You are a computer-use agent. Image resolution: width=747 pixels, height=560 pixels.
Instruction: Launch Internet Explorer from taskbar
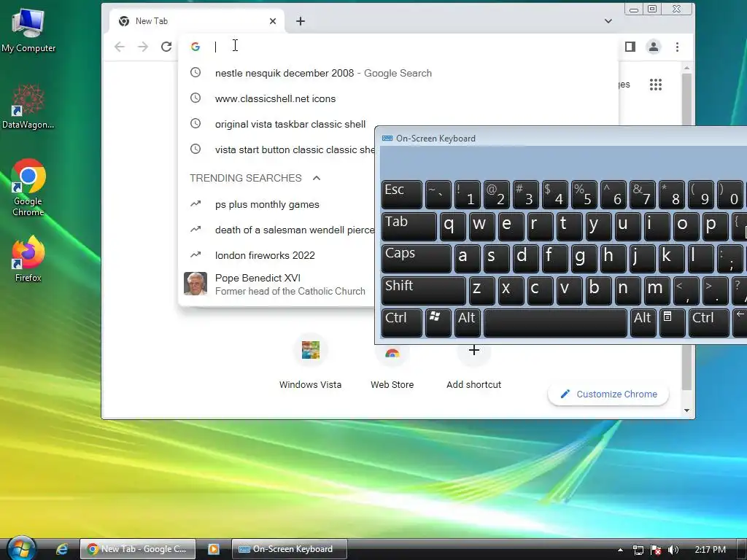(x=62, y=549)
